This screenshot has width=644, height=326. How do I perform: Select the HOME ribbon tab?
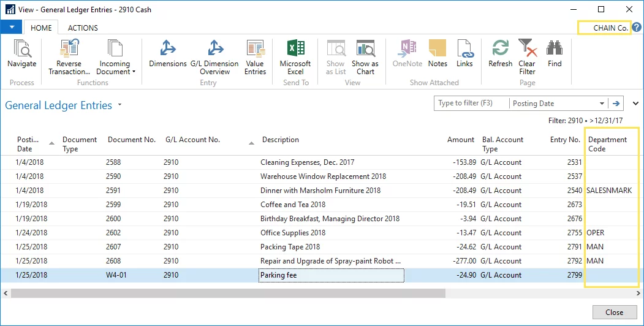pos(41,28)
